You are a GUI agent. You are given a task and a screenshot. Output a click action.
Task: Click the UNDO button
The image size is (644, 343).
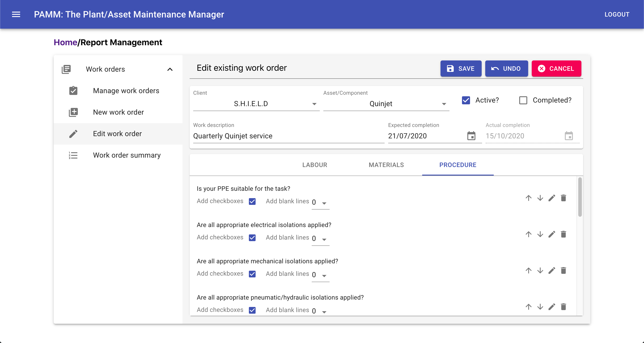click(x=506, y=69)
